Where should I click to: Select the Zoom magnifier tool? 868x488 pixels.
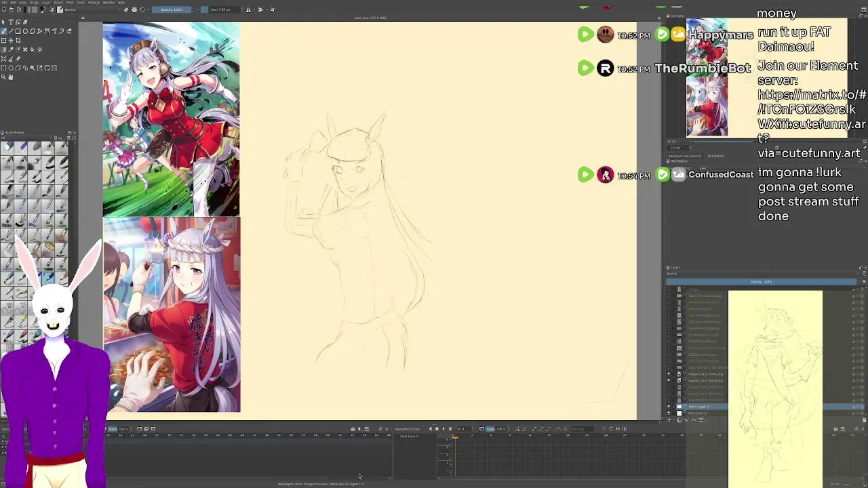pos(3,77)
